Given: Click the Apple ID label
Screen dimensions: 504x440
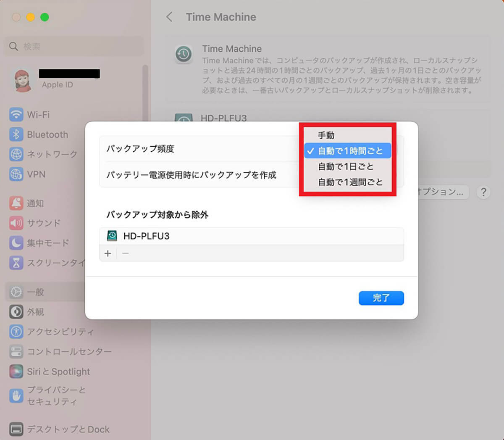Looking at the screenshot, I should [58, 85].
